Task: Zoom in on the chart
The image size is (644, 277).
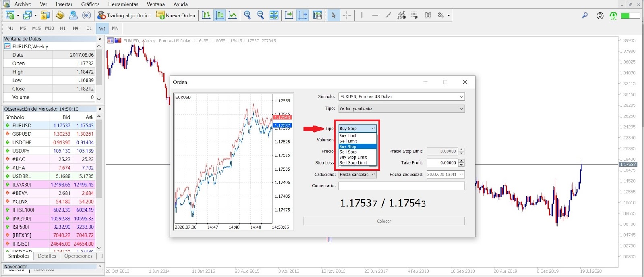Action: pyautogui.click(x=247, y=15)
